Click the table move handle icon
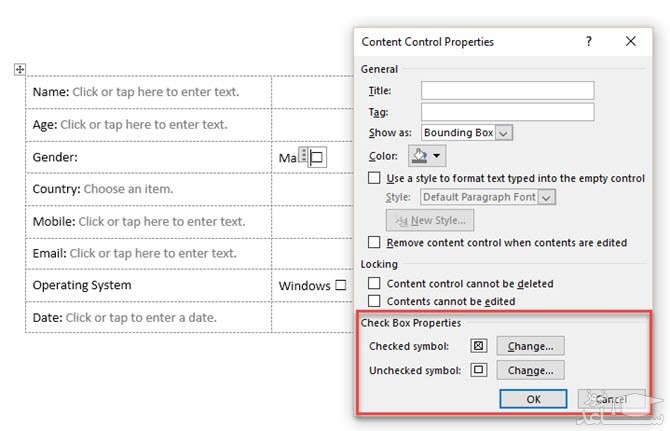 point(19,69)
